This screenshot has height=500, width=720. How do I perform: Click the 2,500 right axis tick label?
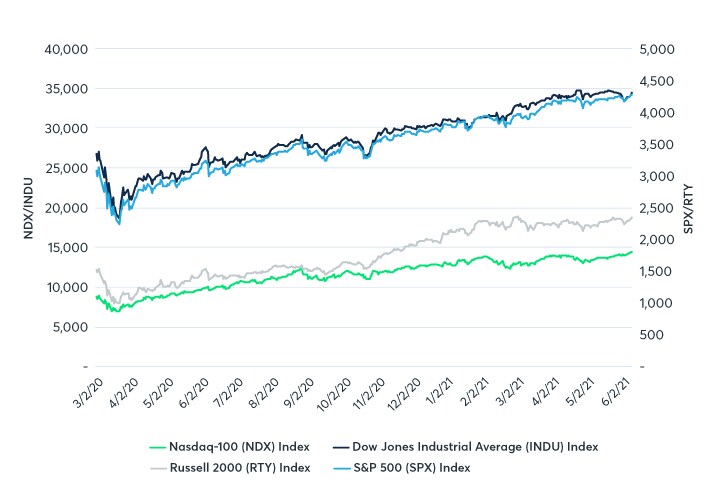(658, 208)
